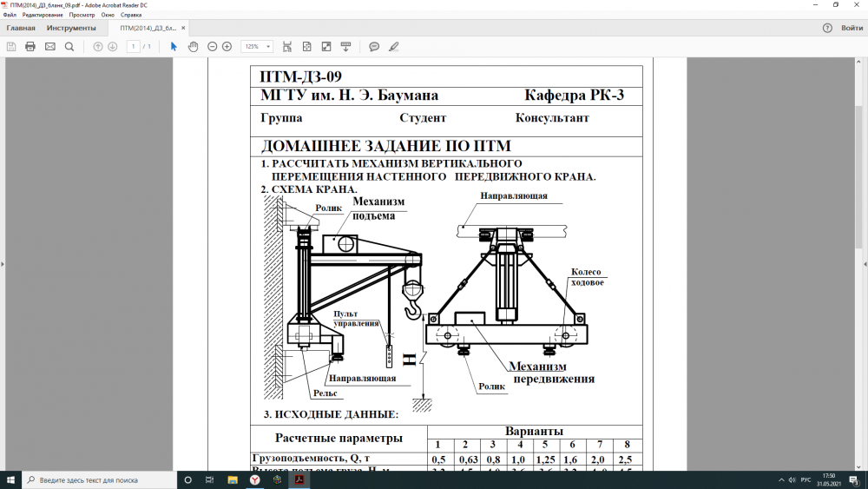Click the read mode icon
The width and height of the screenshot is (868, 489).
click(346, 47)
